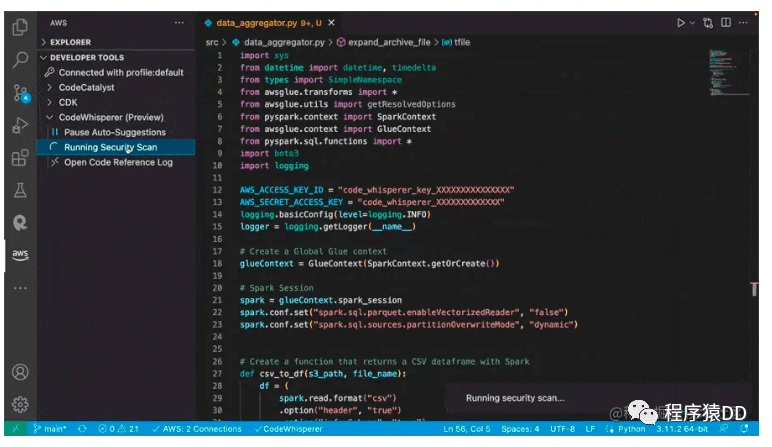This screenshot has width=772, height=447.
Task: Expand the CodeCatalyst node
Action: coord(86,88)
